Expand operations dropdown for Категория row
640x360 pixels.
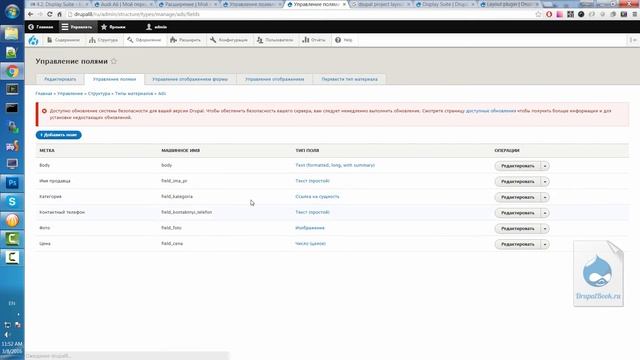point(545,197)
